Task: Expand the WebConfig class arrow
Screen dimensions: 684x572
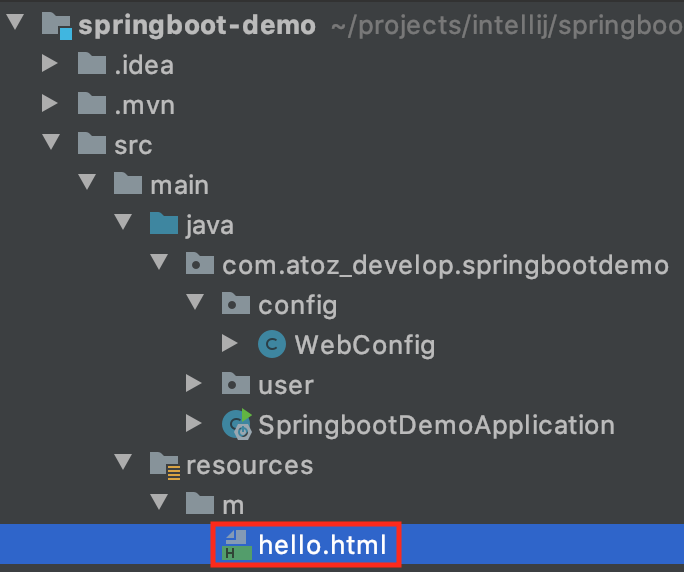Action: (229, 343)
